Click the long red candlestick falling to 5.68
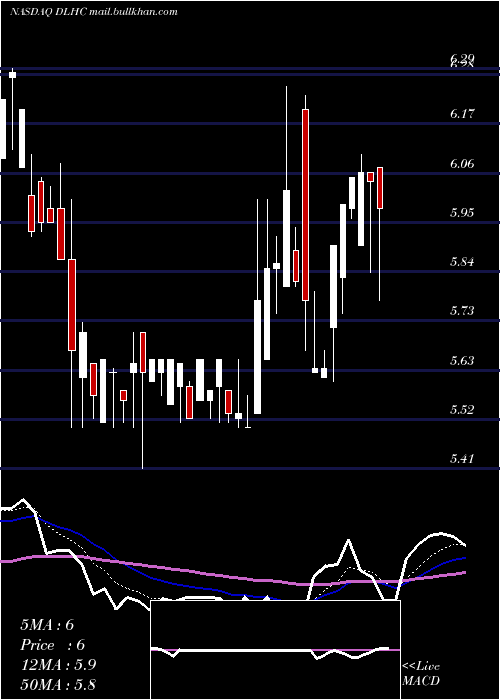500x700 pixels. 72,305
